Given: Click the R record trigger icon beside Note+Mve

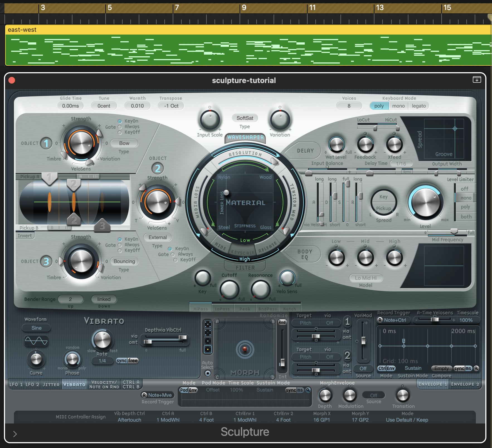Looking at the screenshot, I should click(x=144, y=395).
